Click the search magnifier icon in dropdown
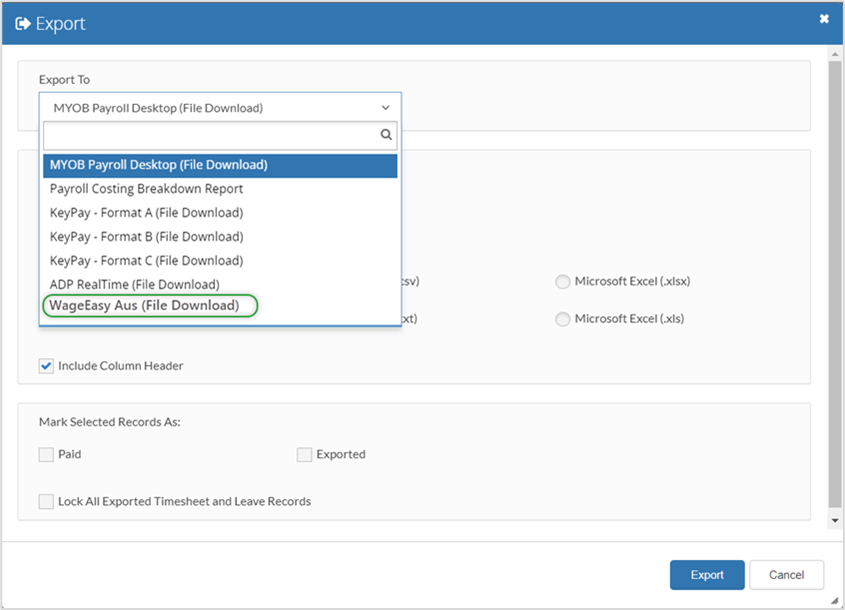The height and width of the screenshot is (610, 845). click(x=386, y=134)
